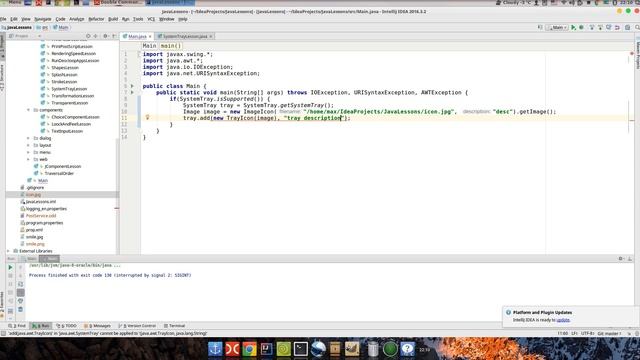Viewport: 640px width, 360px height.
Task: Rerun the program in the Run panel
Action: point(10,267)
